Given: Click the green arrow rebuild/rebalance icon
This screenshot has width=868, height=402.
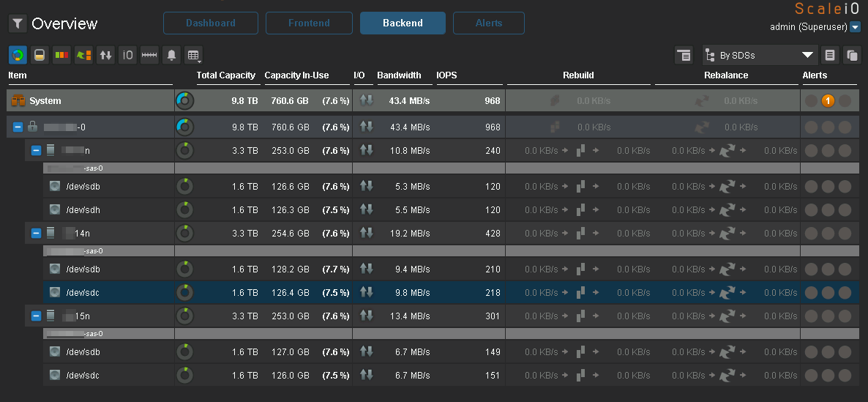Looking at the screenshot, I should [x=84, y=55].
